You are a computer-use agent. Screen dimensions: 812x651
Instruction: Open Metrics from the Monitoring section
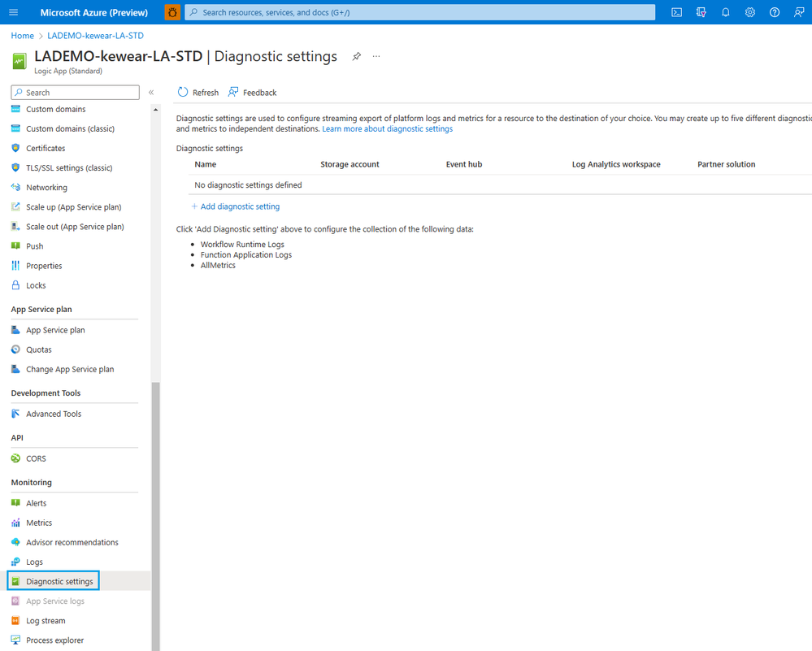39,523
